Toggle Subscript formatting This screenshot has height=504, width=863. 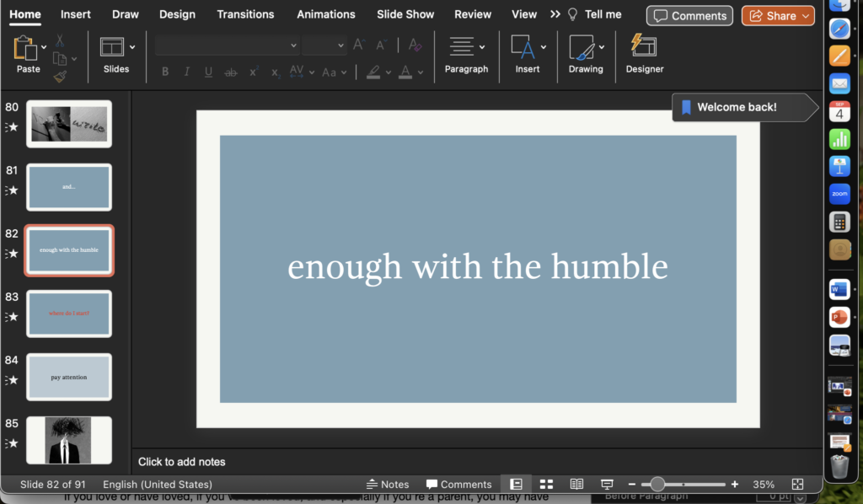point(276,72)
